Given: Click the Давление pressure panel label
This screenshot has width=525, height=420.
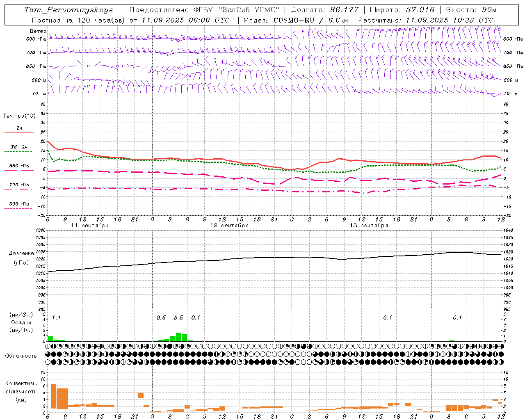Looking at the screenshot, I should pyautogui.click(x=21, y=253).
